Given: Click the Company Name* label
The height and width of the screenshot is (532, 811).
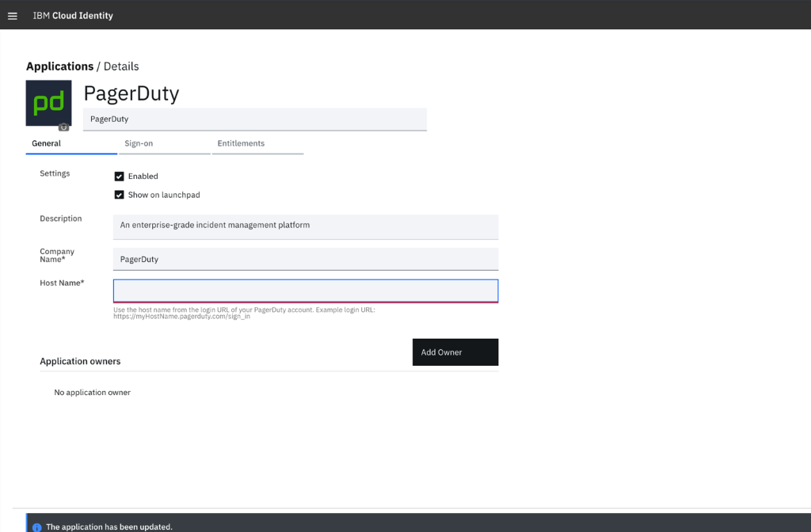Looking at the screenshot, I should pos(57,256).
